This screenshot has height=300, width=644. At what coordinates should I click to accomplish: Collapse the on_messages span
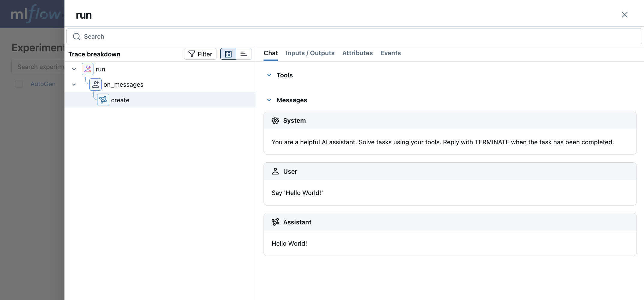(x=74, y=84)
